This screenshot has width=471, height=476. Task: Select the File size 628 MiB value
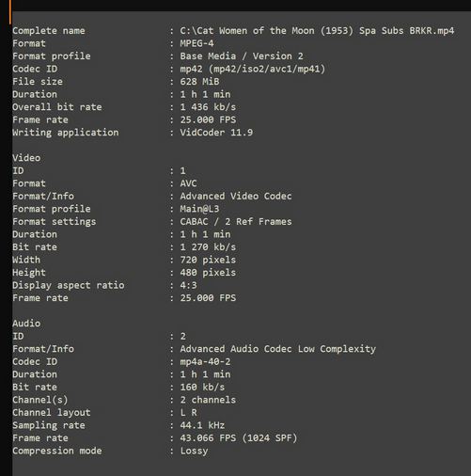[199, 82]
